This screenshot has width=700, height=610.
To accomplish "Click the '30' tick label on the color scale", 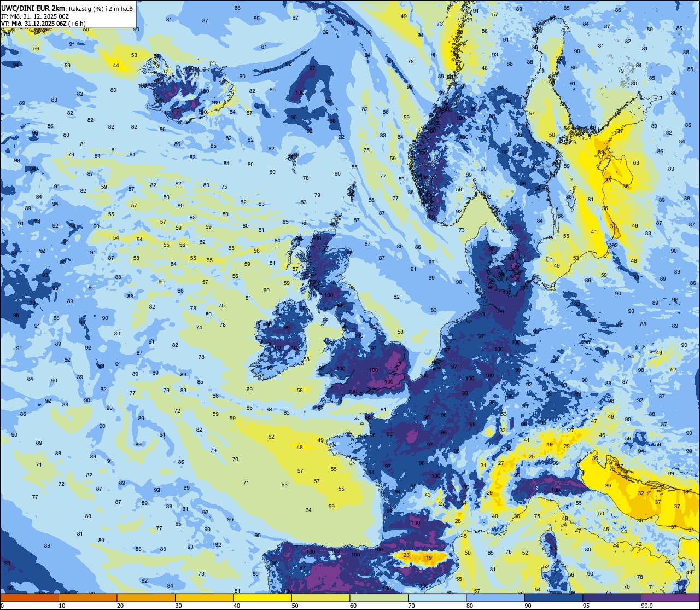I will click(x=178, y=606).
